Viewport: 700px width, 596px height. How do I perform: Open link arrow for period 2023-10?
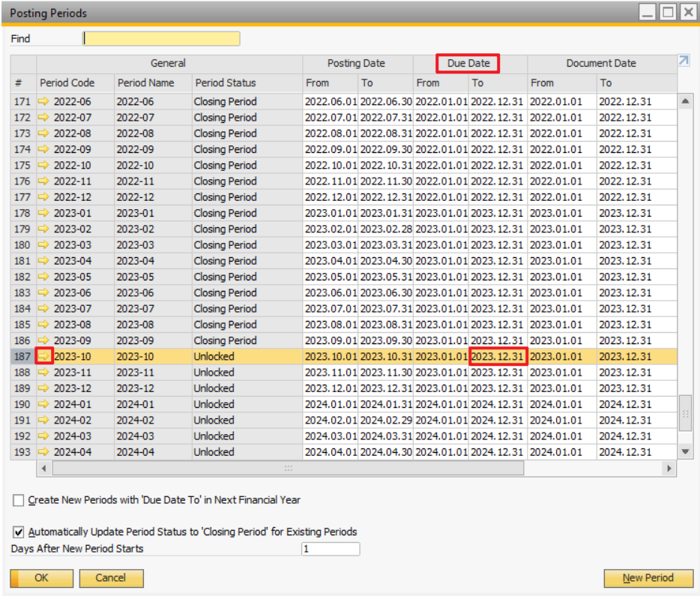point(43,356)
